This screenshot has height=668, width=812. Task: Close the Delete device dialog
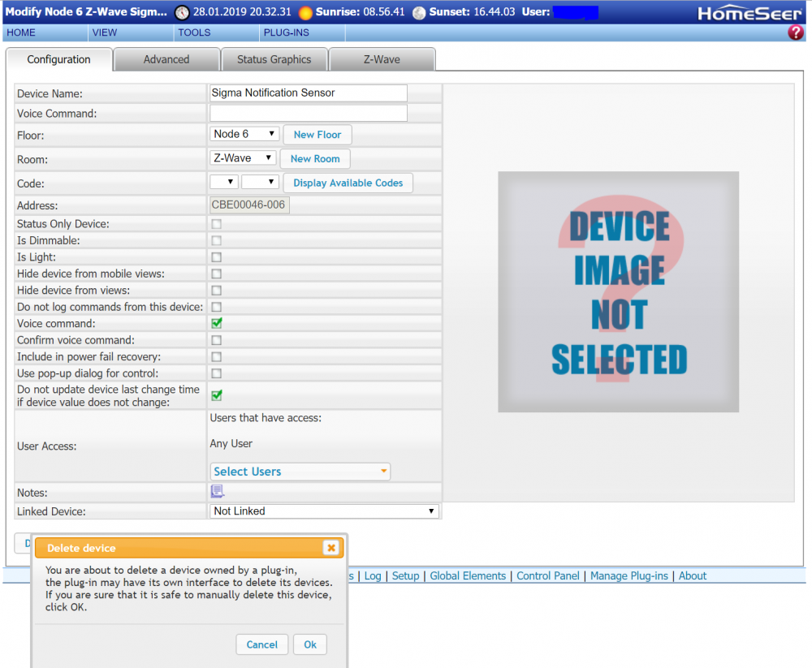[x=330, y=548]
